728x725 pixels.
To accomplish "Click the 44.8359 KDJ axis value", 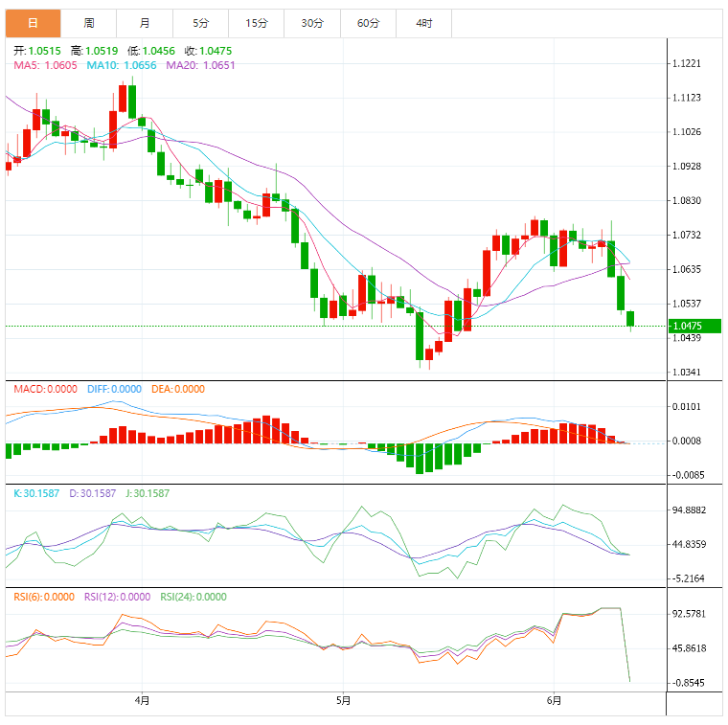I will pyautogui.click(x=689, y=544).
